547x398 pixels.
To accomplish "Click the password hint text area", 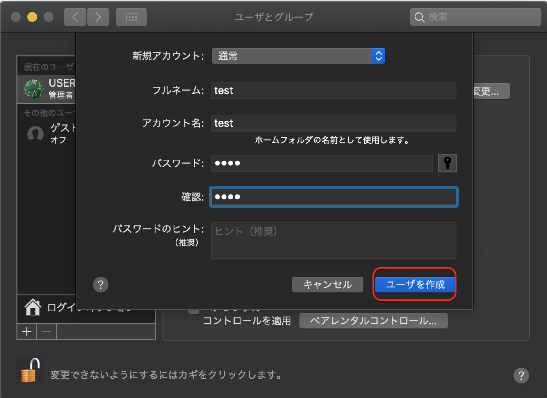I will tap(334, 240).
